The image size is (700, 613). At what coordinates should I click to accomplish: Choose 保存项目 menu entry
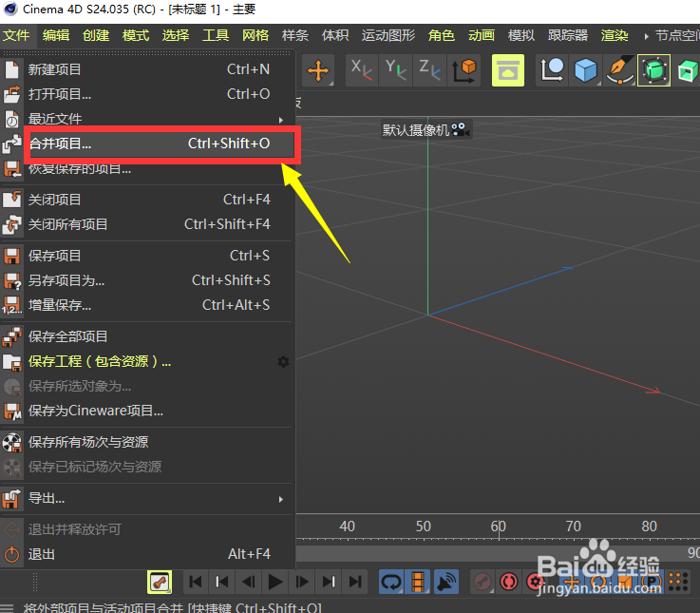click(147, 256)
